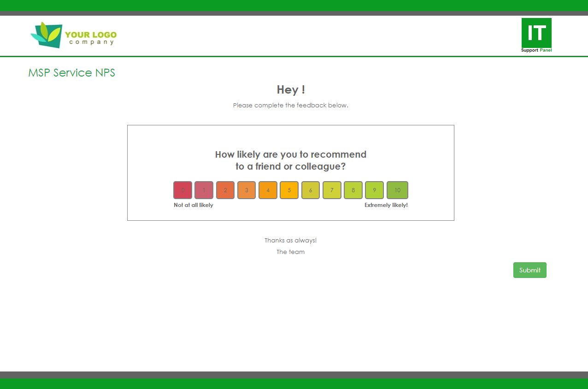Image resolution: width=588 pixels, height=389 pixels.
Task: Click the MSP Service NPS title
Action: (x=71, y=73)
